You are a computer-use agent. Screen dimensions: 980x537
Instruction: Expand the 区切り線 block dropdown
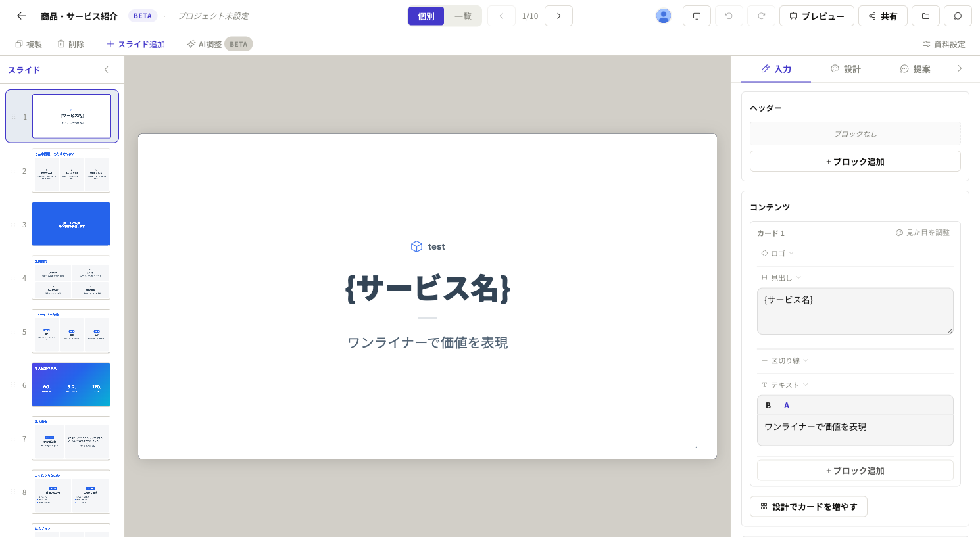coord(785,361)
